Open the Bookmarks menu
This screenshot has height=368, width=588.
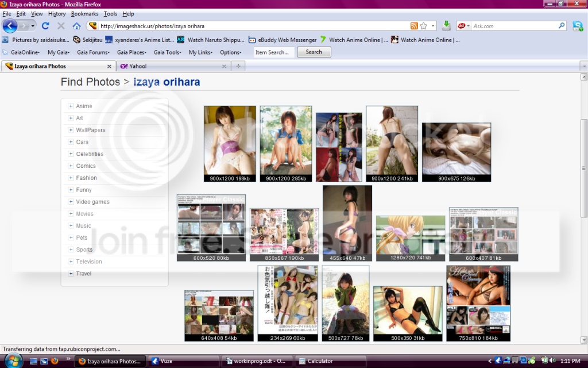pyautogui.click(x=84, y=14)
